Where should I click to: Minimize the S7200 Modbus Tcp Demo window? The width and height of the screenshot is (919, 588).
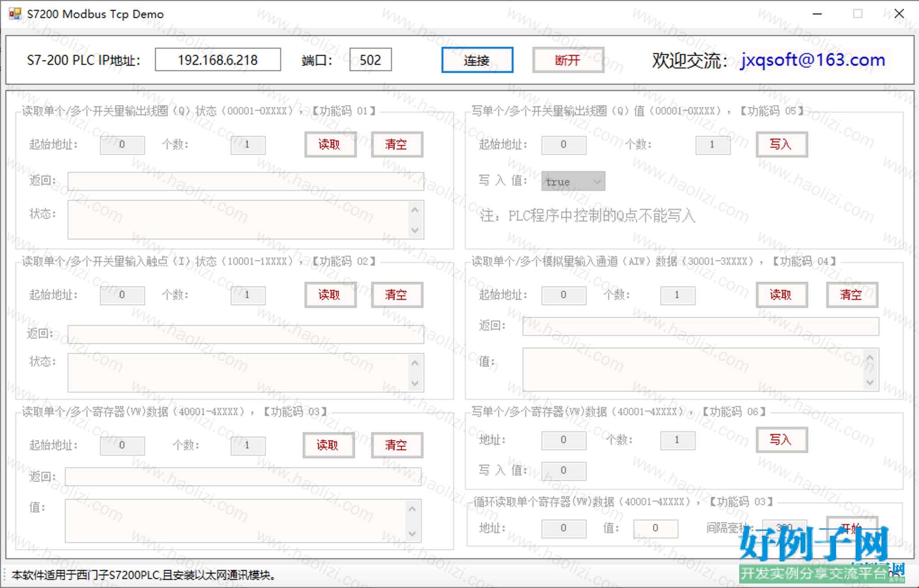tap(817, 14)
